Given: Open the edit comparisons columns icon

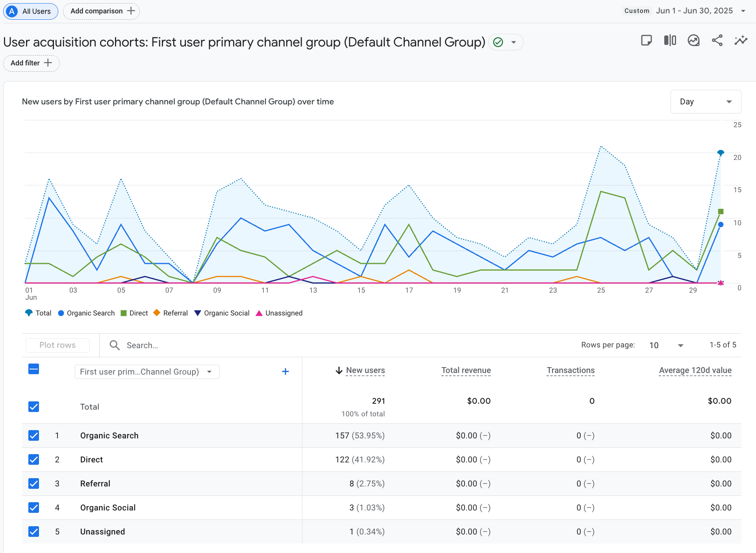Looking at the screenshot, I should click(670, 41).
